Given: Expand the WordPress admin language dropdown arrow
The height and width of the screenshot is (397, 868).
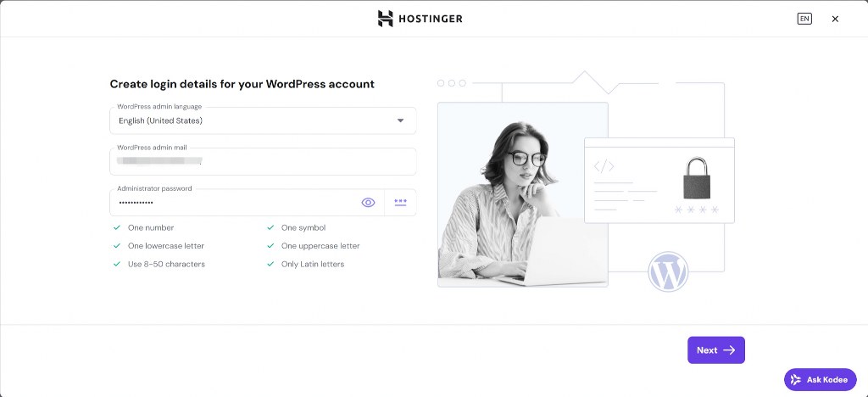Looking at the screenshot, I should pos(400,120).
